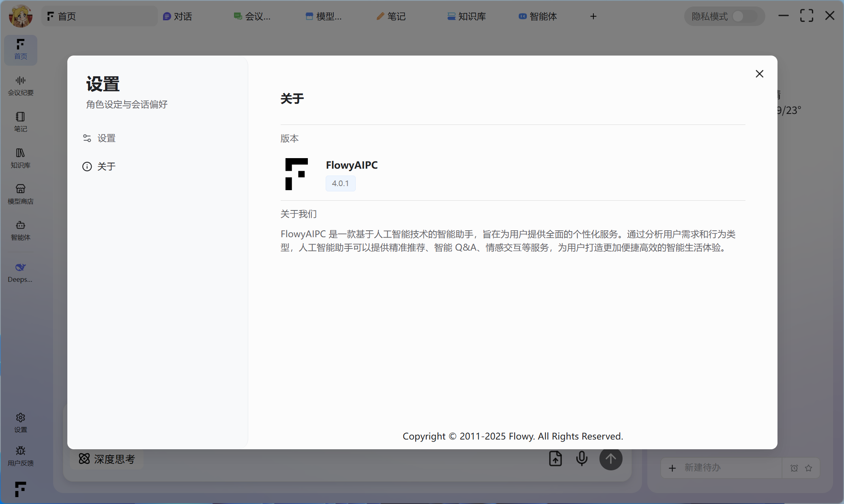Click the send arrow button
Screen dimensions: 844x504
[x=611, y=459]
